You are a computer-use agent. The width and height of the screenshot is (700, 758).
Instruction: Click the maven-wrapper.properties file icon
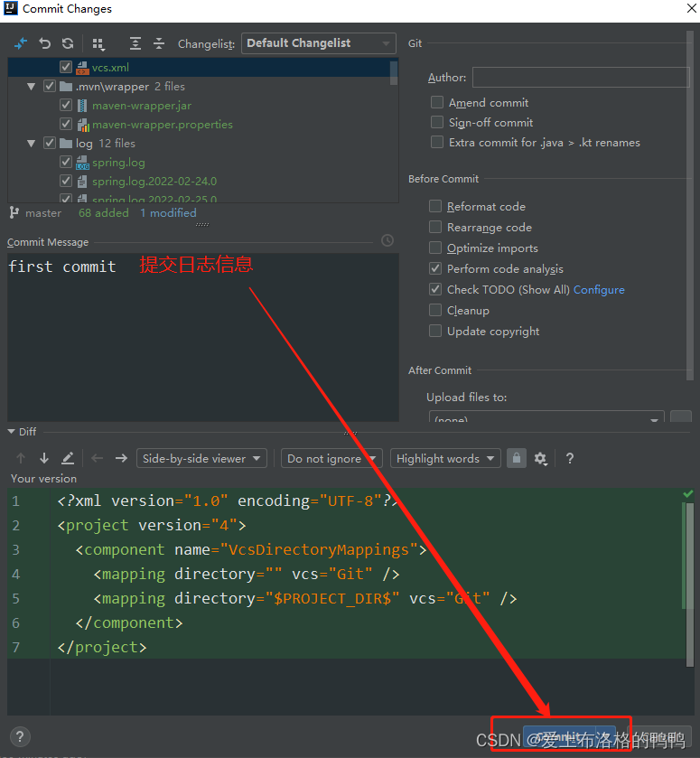83,125
